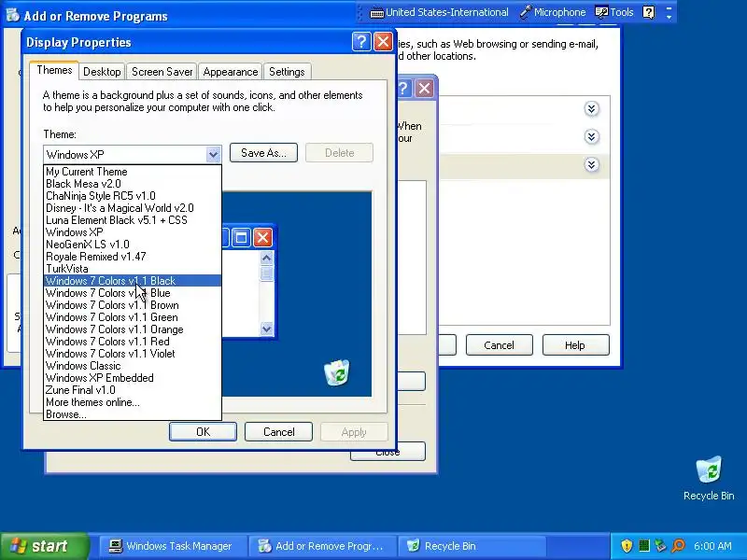Click preview window scrollbar down arrow
This screenshot has height=560, width=747.
coord(267,329)
